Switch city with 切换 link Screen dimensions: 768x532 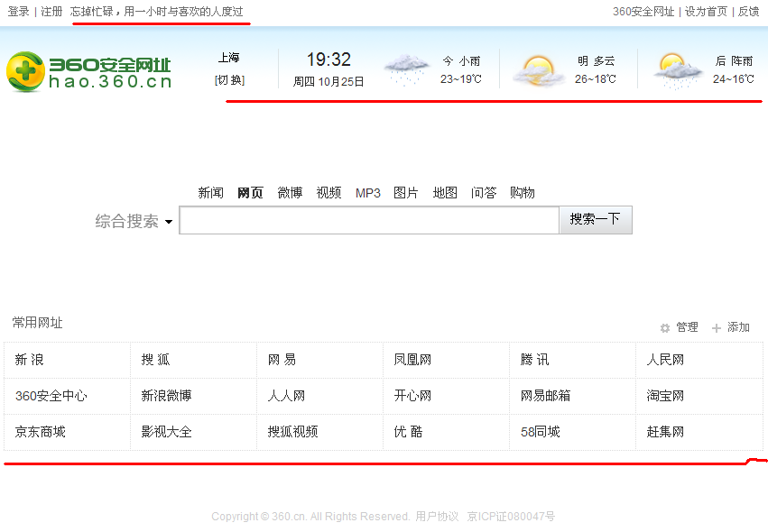(x=229, y=80)
